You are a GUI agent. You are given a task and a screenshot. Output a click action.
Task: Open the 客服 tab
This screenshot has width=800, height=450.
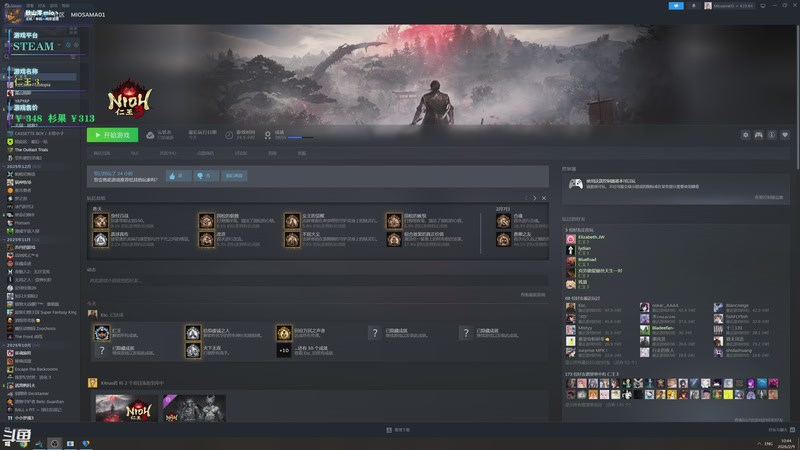[x=302, y=153]
